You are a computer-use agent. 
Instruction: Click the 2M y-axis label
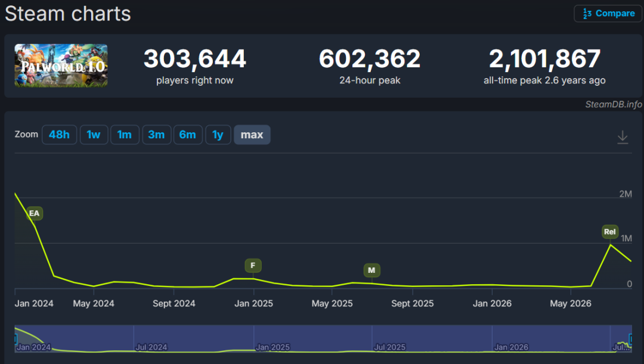pyautogui.click(x=626, y=194)
